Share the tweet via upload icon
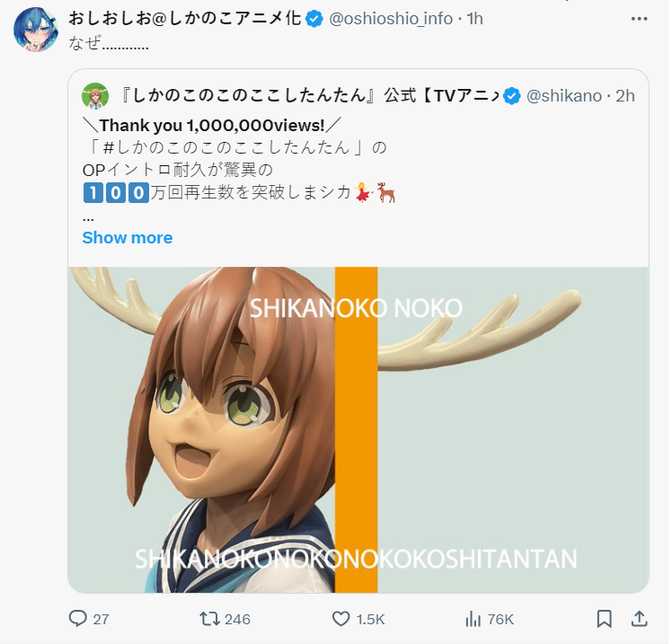This screenshot has height=644, width=672. coord(639,619)
